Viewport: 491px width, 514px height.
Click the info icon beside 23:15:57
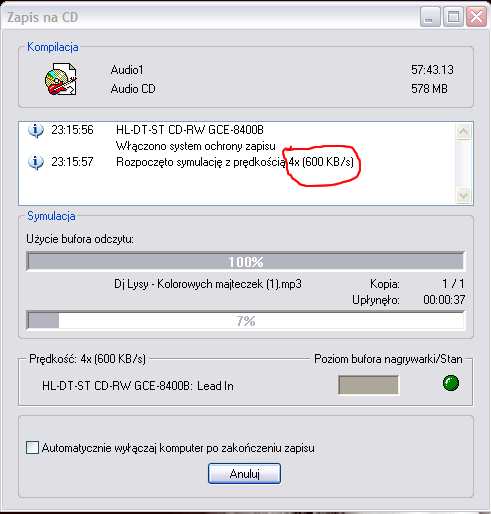point(36,162)
